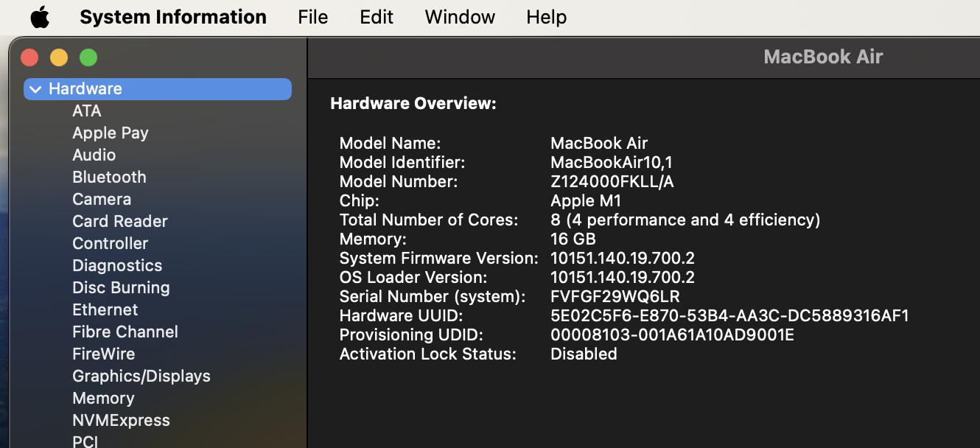Select Fibre Channel in the sidebar
Viewport: 980px width, 448px height.
[x=125, y=332]
